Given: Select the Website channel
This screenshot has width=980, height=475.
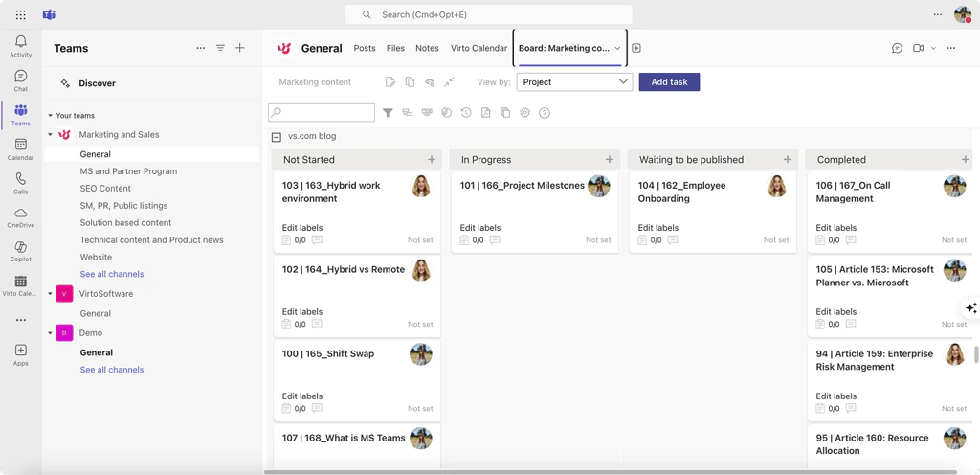Looking at the screenshot, I should pyautogui.click(x=96, y=257).
